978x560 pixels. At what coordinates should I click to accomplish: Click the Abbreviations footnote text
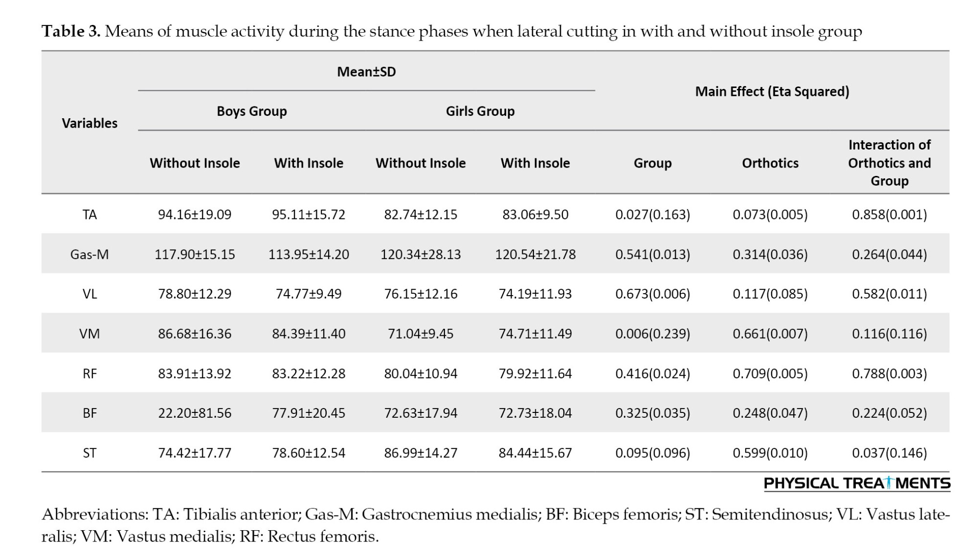tap(495, 525)
